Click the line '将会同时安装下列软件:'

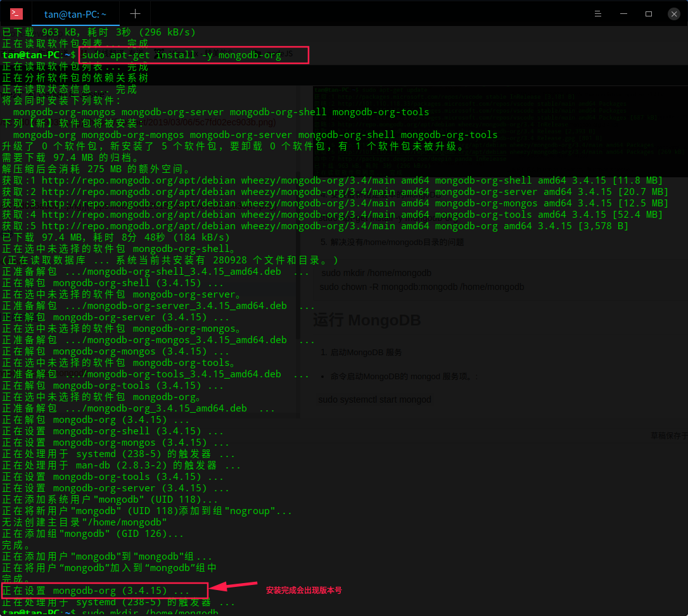pyautogui.click(x=61, y=101)
